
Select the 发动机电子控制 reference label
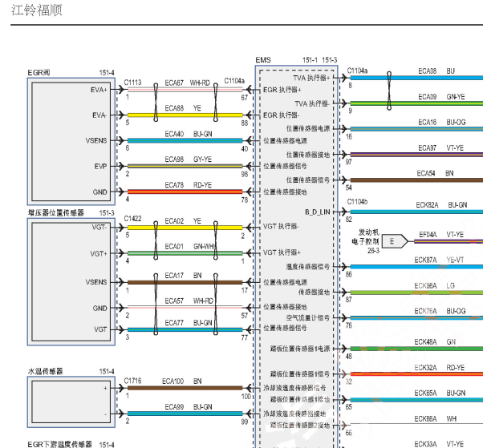pos(366,237)
